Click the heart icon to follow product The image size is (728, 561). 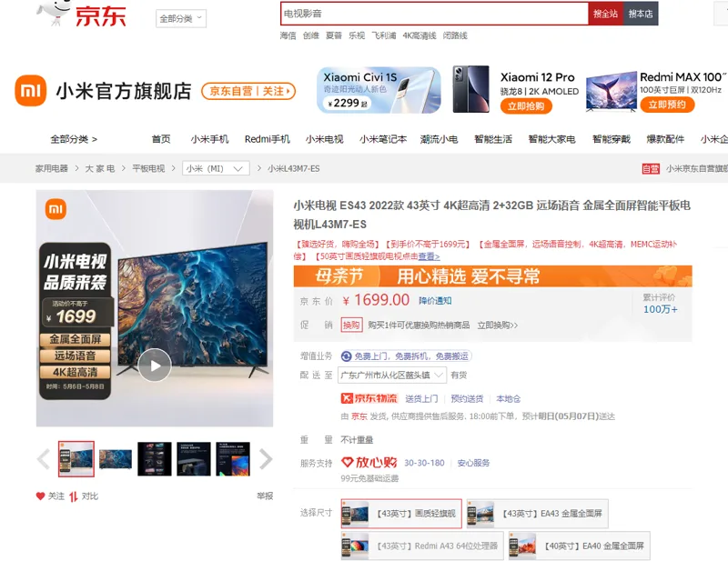point(40,496)
